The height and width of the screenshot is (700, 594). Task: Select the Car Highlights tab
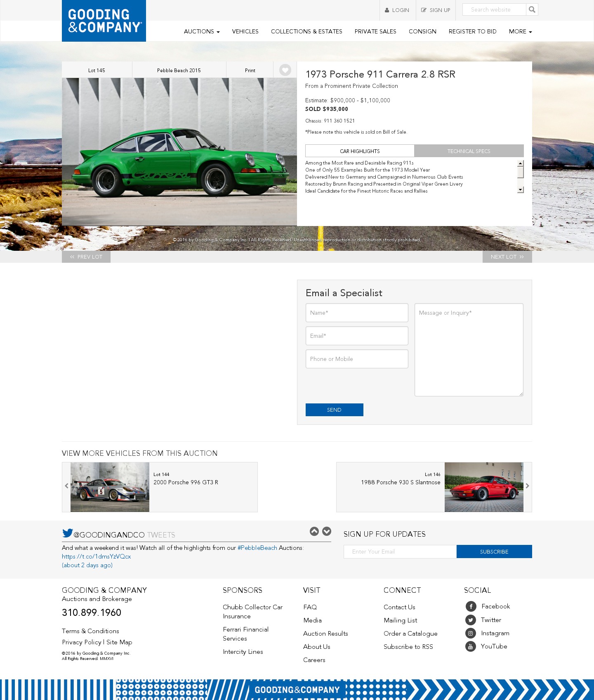click(360, 151)
